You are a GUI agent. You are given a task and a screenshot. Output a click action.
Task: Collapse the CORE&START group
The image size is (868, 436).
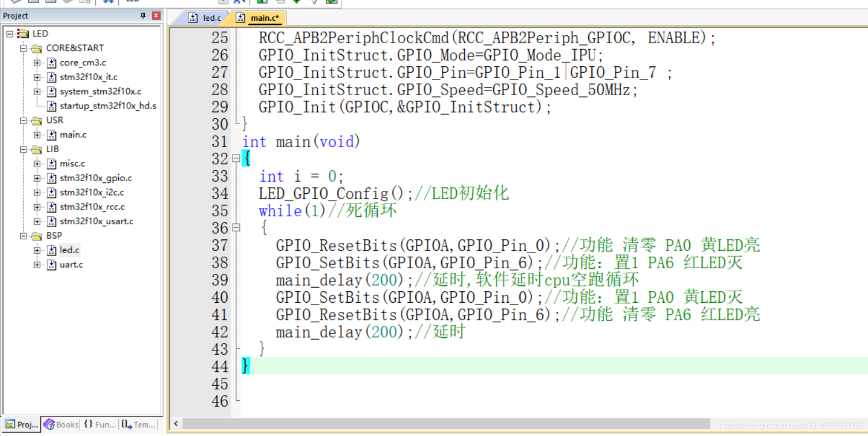[x=23, y=48]
